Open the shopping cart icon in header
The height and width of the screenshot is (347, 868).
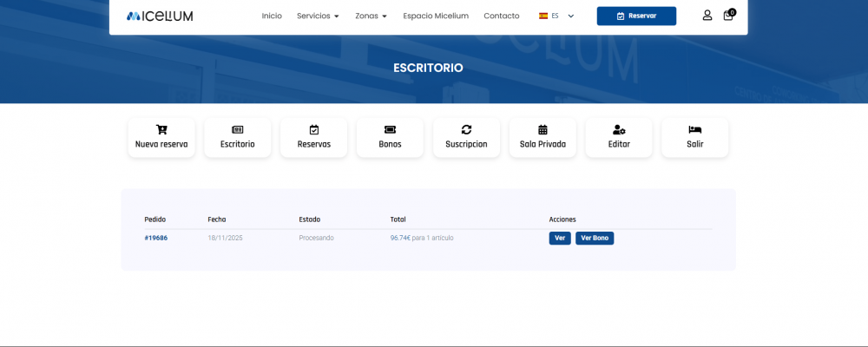pos(728,16)
